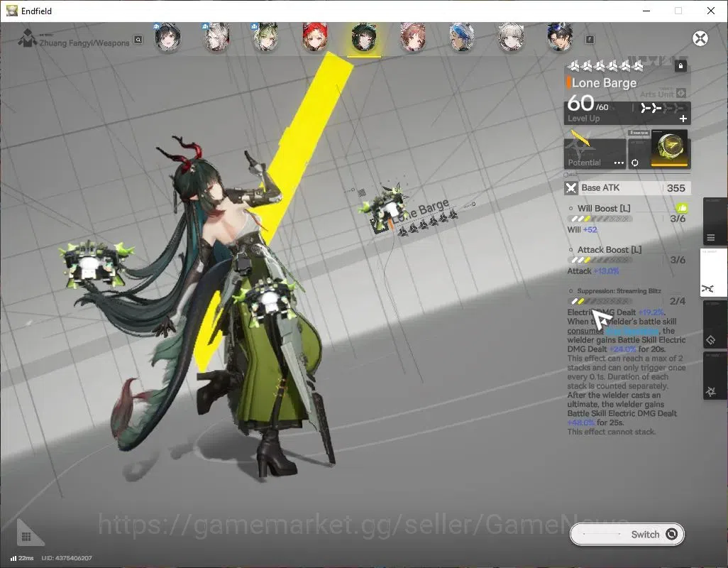This screenshot has width=728, height=568.
Task: Open Potential options via three dots
Action: [619, 163]
